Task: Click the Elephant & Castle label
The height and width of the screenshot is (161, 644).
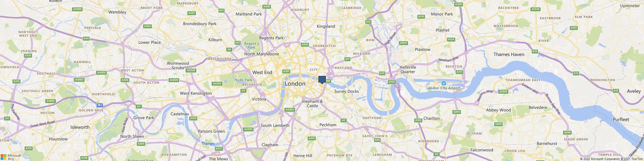Action: [x=312, y=103]
